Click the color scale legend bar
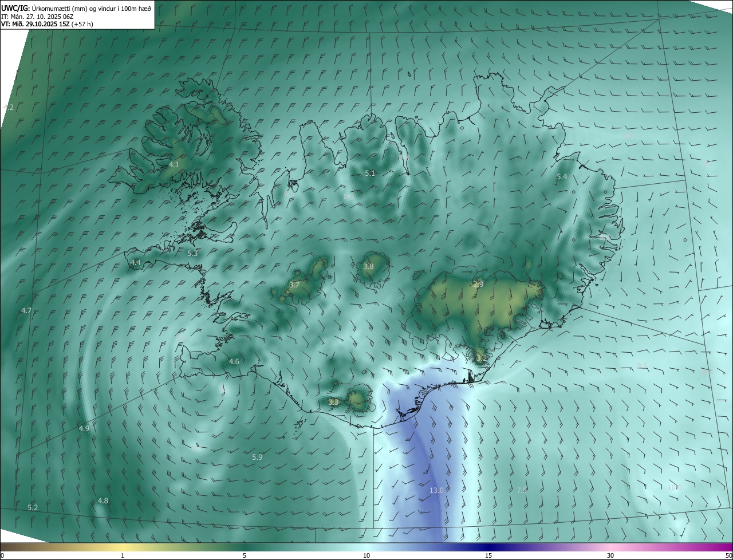This screenshot has height=560, width=733. tap(366, 547)
